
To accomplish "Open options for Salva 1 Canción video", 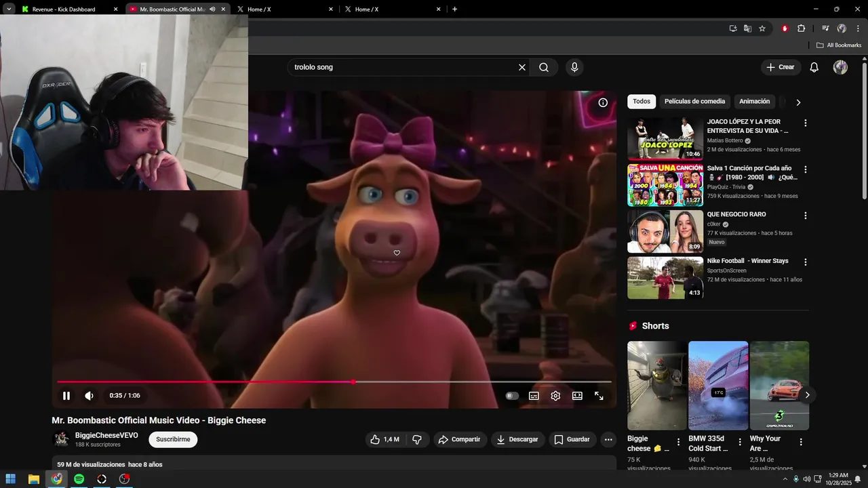I will click(x=806, y=169).
